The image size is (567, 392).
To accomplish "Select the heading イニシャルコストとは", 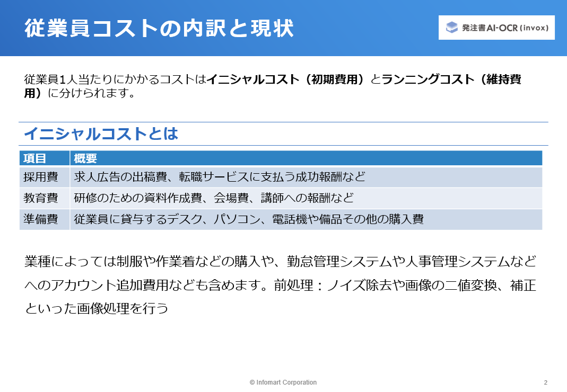I will [x=101, y=133].
